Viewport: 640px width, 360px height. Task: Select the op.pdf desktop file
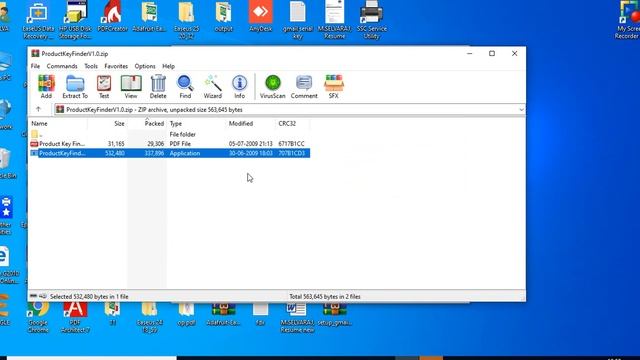coord(187,315)
